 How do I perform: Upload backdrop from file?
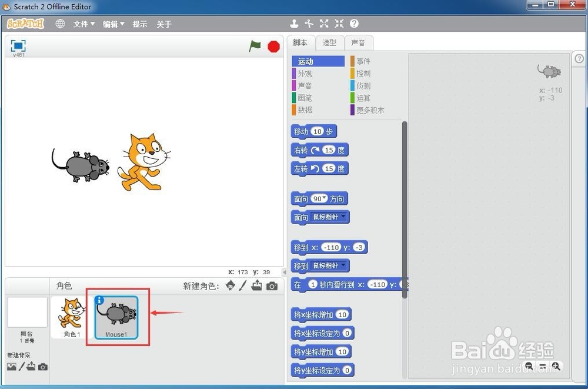pos(31,367)
